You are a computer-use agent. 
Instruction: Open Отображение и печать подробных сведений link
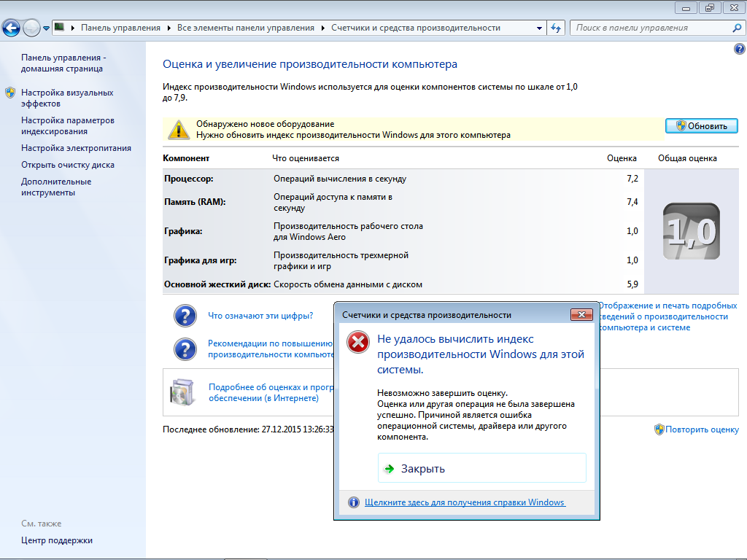tap(668, 316)
